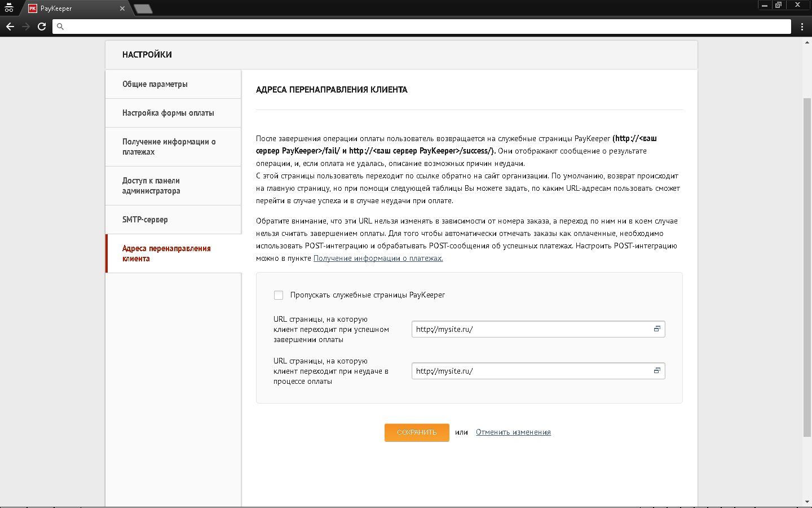This screenshot has width=812, height=508.
Task: Click the search icon in the address bar
Action: pos(61,27)
